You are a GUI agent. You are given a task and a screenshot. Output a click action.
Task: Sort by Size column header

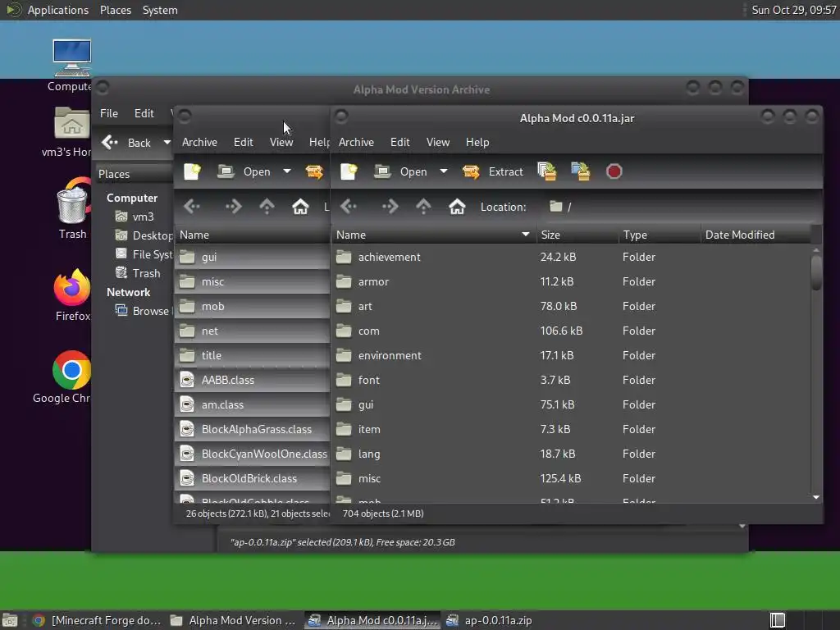pos(577,235)
